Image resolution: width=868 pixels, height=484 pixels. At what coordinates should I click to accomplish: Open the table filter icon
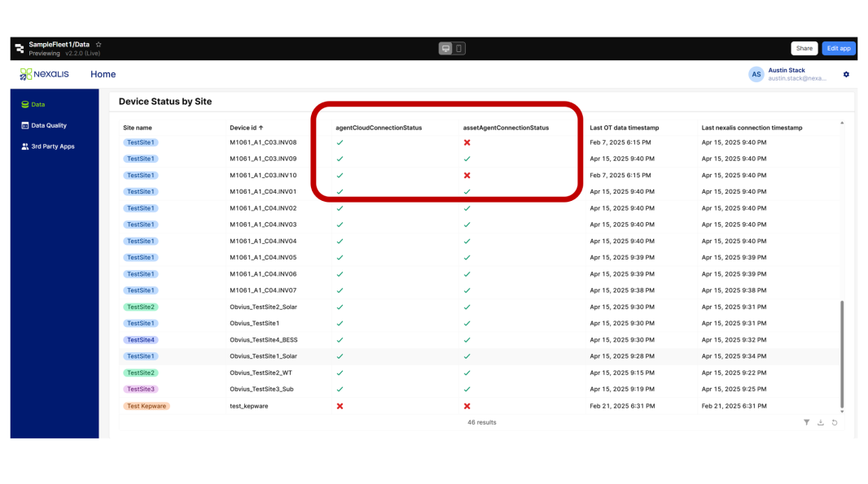[x=807, y=423]
